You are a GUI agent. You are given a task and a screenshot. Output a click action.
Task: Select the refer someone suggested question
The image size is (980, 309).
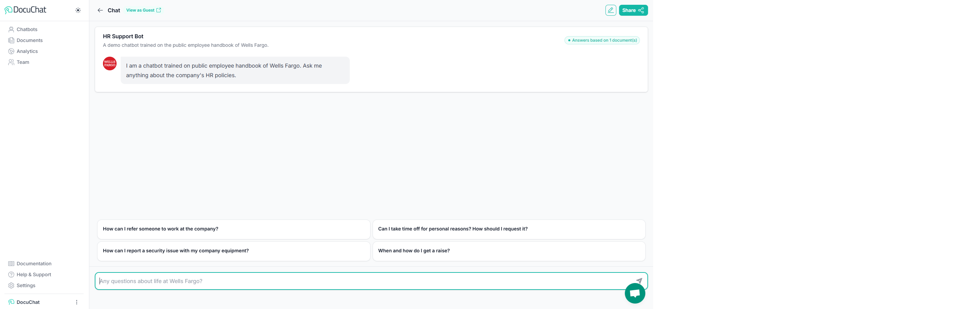click(233, 229)
